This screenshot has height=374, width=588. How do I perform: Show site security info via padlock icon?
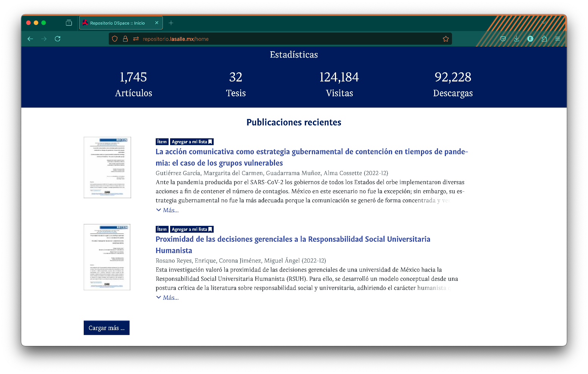[125, 39]
